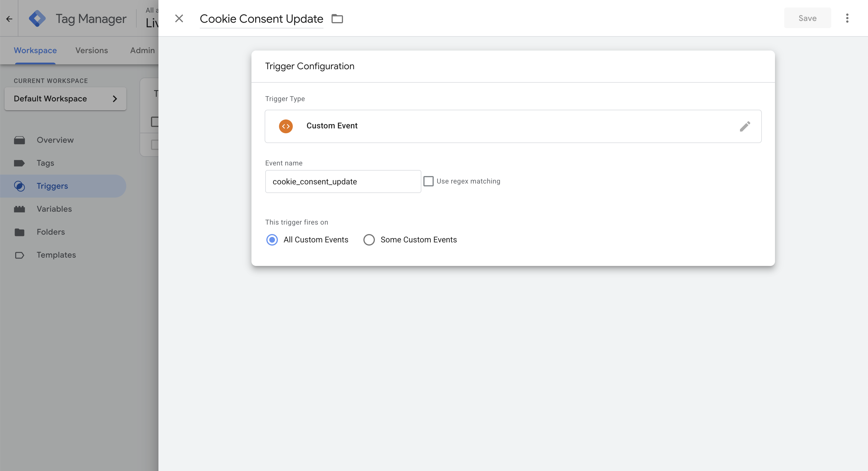Close the trigger editor panel
This screenshot has width=868, height=471.
tap(179, 18)
